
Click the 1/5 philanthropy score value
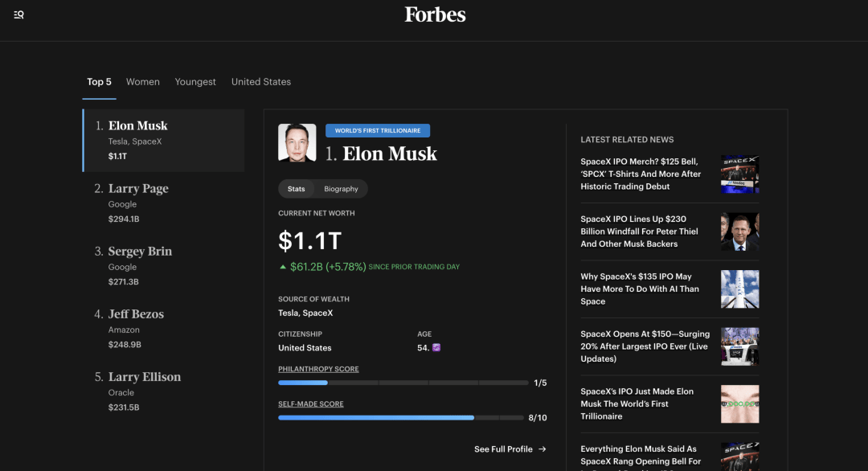pos(540,383)
